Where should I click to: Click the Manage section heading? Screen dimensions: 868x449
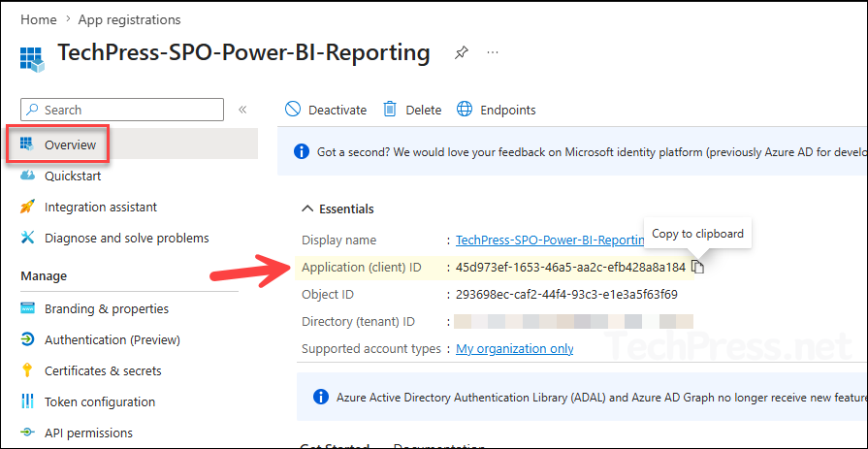point(44,275)
